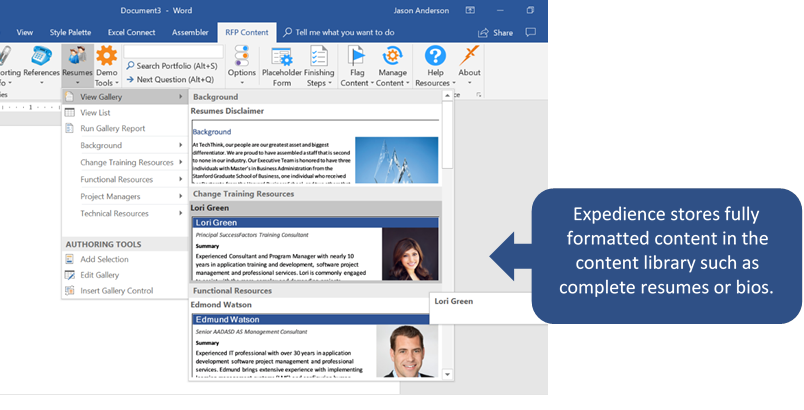Viewport: 804px width, 410px height.
Task: Click Next Question button
Action: (x=174, y=79)
